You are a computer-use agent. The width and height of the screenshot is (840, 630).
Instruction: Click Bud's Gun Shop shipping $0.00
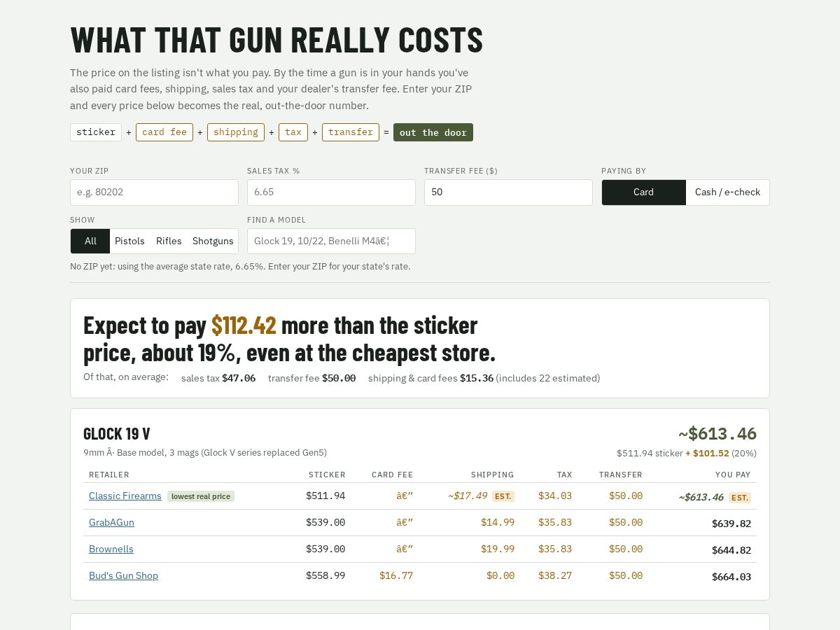pyautogui.click(x=500, y=575)
